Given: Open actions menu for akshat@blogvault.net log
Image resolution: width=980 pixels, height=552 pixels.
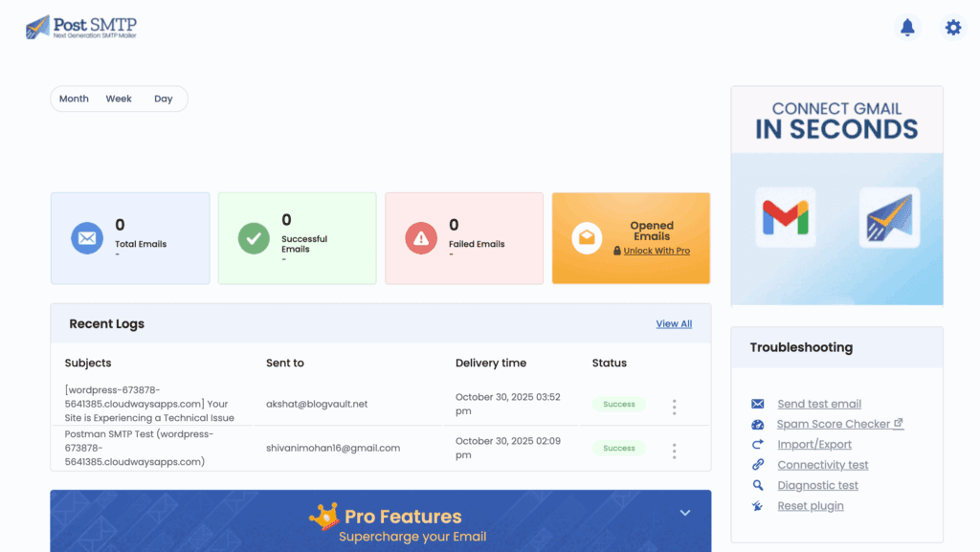Looking at the screenshot, I should [675, 408].
